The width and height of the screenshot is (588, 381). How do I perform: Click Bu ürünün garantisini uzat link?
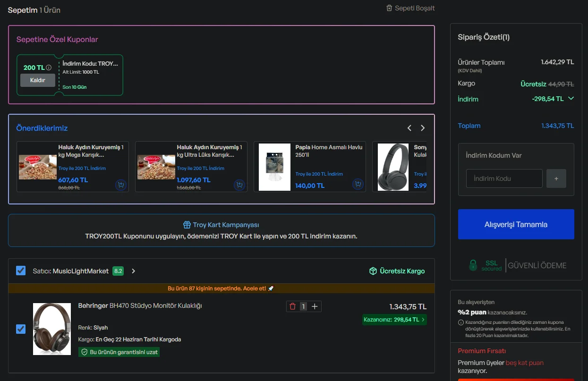point(119,352)
